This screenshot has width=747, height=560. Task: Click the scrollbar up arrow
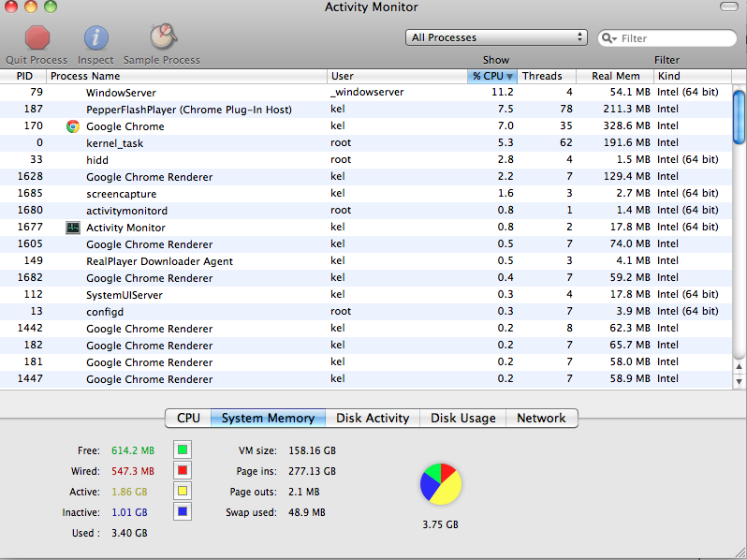point(739,366)
